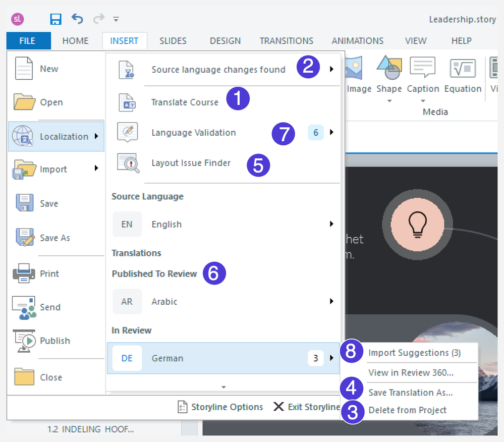
Task: Click the DE language code tile
Action: [x=127, y=358]
